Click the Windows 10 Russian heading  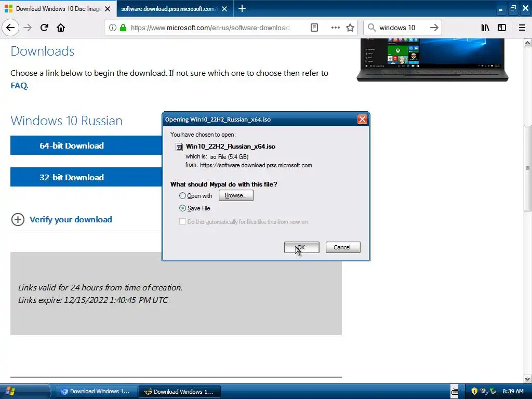(66, 121)
